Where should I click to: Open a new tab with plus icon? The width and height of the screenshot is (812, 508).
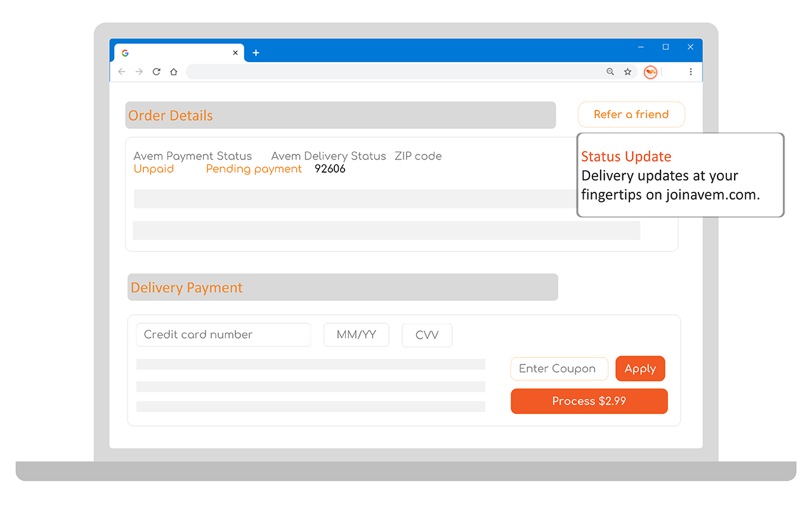click(256, 53)
